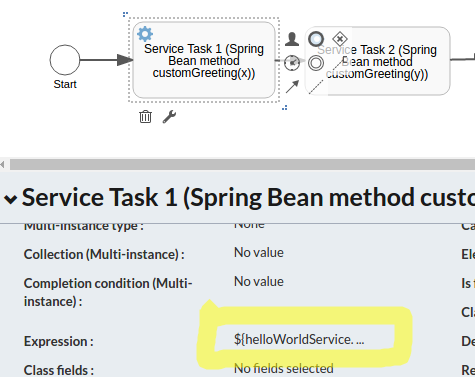Select Service Task 2 on the canvas
Viewport: 475px width, 377px height.
click(x=377, y=61)
